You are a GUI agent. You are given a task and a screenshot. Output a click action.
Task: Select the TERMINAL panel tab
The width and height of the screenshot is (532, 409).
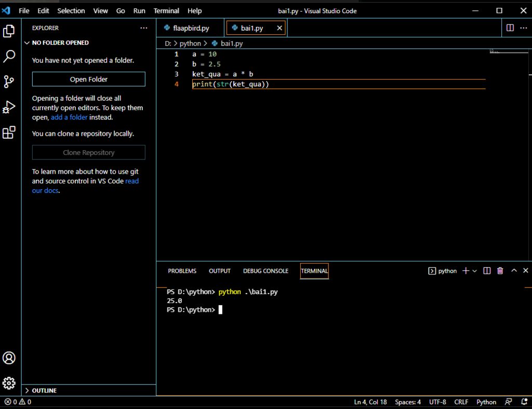pyautogui.click(x=314, y=271)
